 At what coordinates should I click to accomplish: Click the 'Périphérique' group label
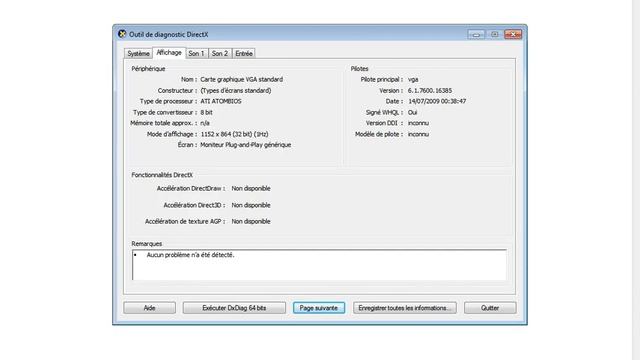148,69
